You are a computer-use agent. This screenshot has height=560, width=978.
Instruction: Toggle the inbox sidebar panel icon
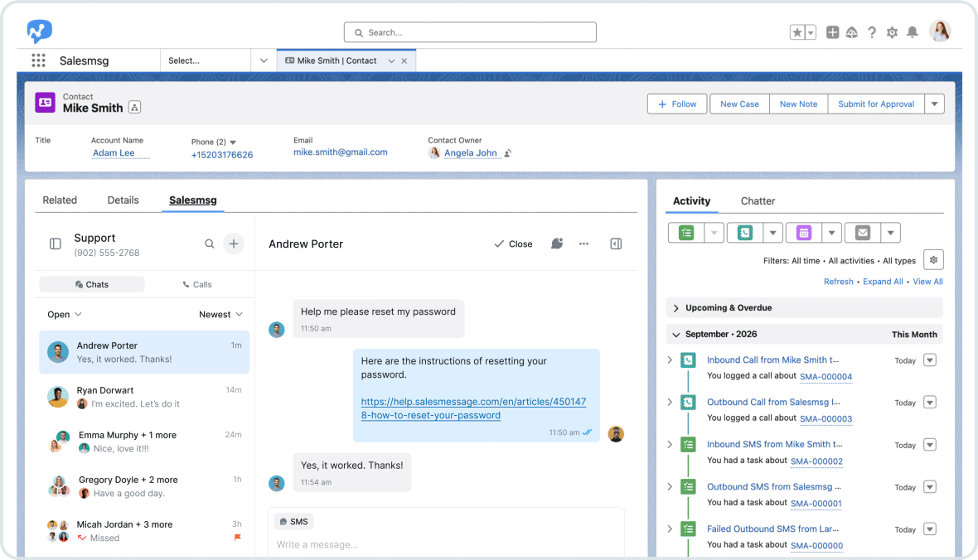coord(55,244)
